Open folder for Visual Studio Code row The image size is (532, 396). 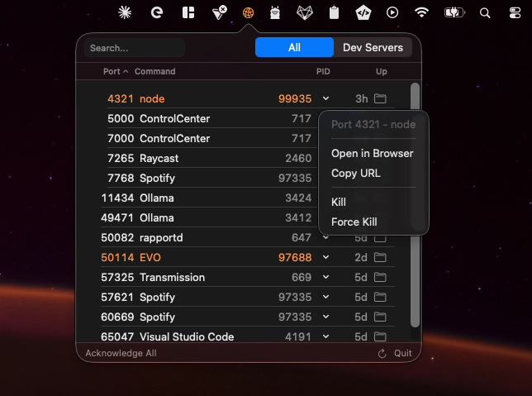(x=380, y=336)
